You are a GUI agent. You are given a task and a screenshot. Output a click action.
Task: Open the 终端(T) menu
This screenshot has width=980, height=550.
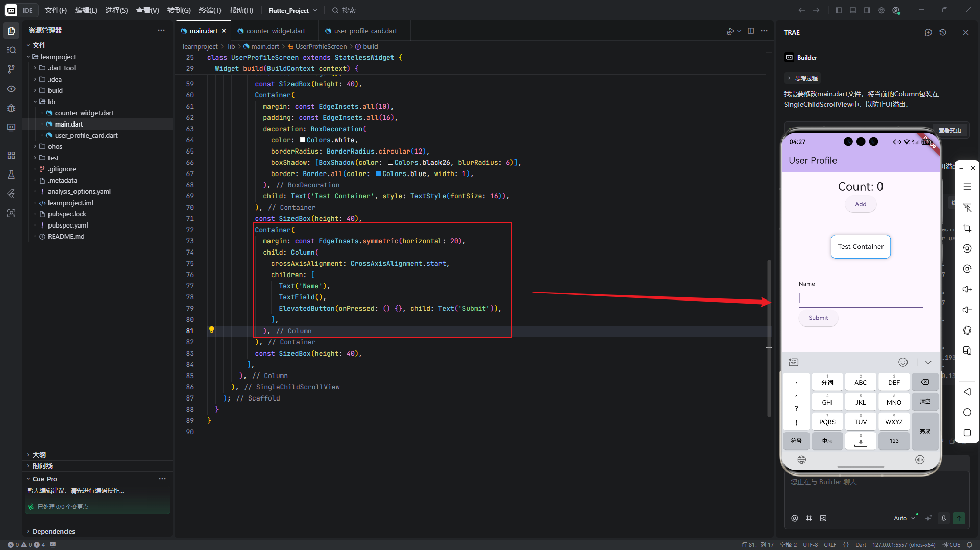pos(210,10)
